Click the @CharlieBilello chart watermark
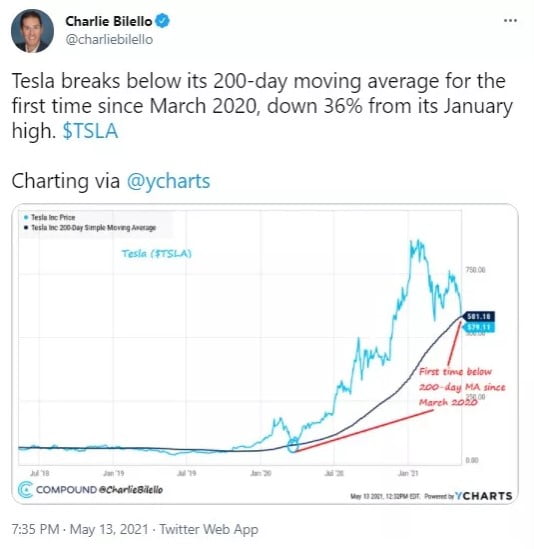Screen dimensions: 534x549 tap(131, 489)
